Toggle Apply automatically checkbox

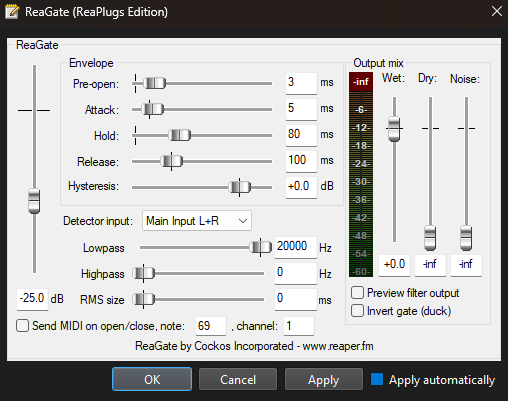click(x=377, y=379)
